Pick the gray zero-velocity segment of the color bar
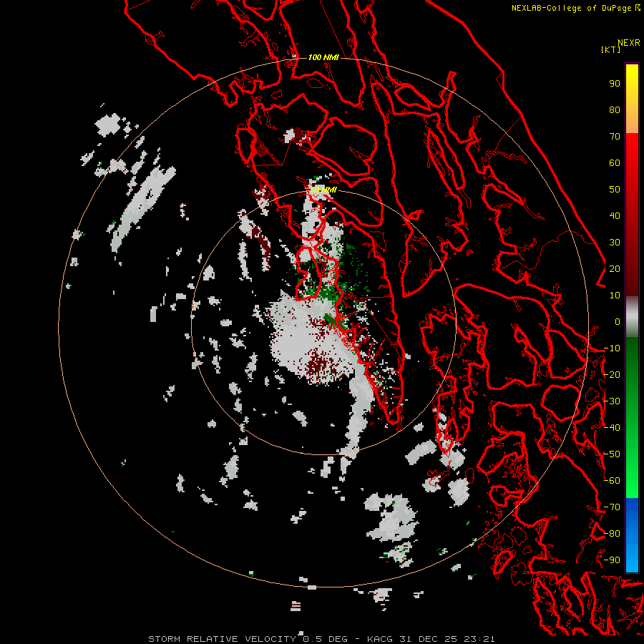 point(632,318)
